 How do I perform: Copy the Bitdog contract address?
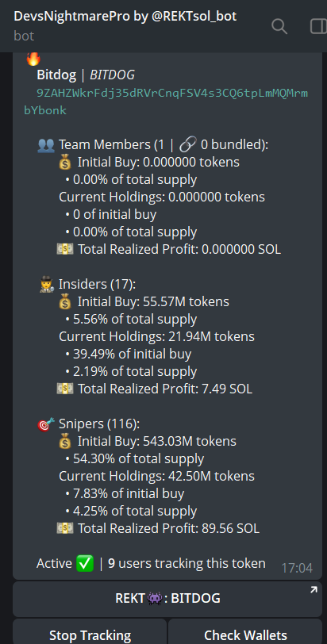tap(166, 102)
